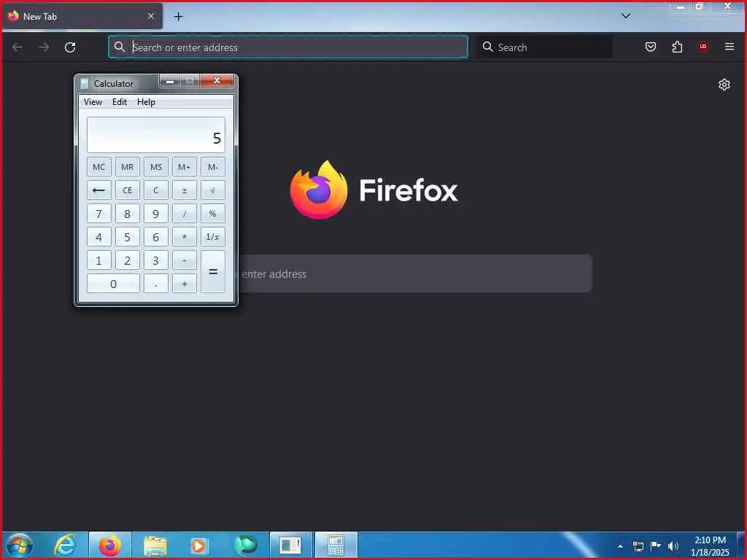The image size is (747, 560).
Task: Open Firefox application hamburger menu
Action: point(729,47)
